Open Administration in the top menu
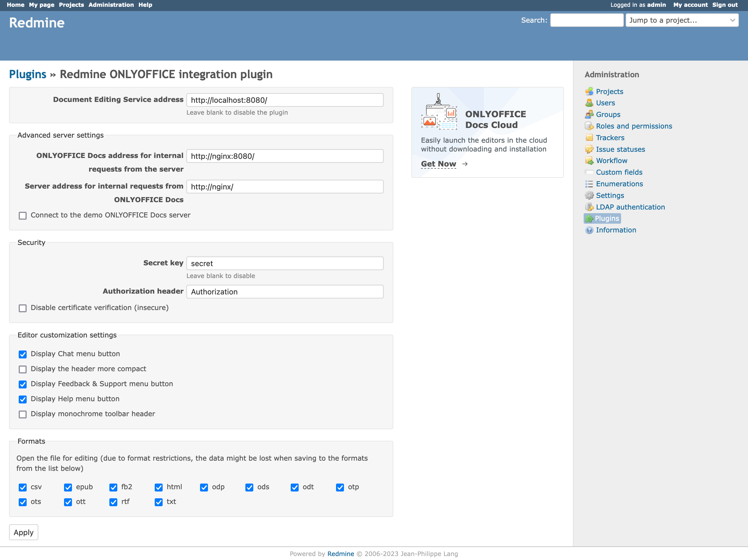 111,5
